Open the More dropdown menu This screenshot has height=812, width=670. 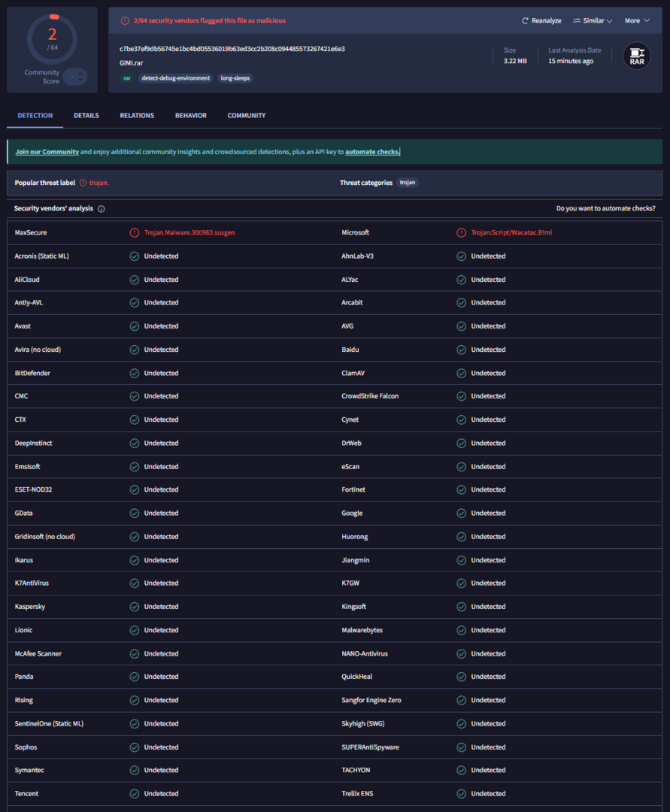click(x=637, y=21)
